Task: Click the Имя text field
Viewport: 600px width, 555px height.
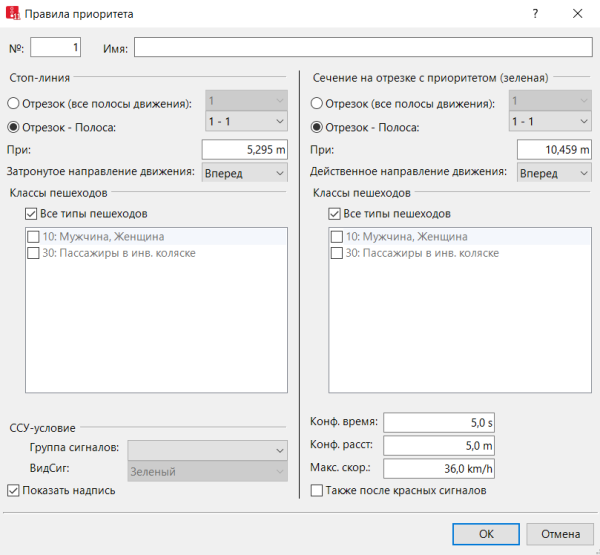Action: coord(363,48)
